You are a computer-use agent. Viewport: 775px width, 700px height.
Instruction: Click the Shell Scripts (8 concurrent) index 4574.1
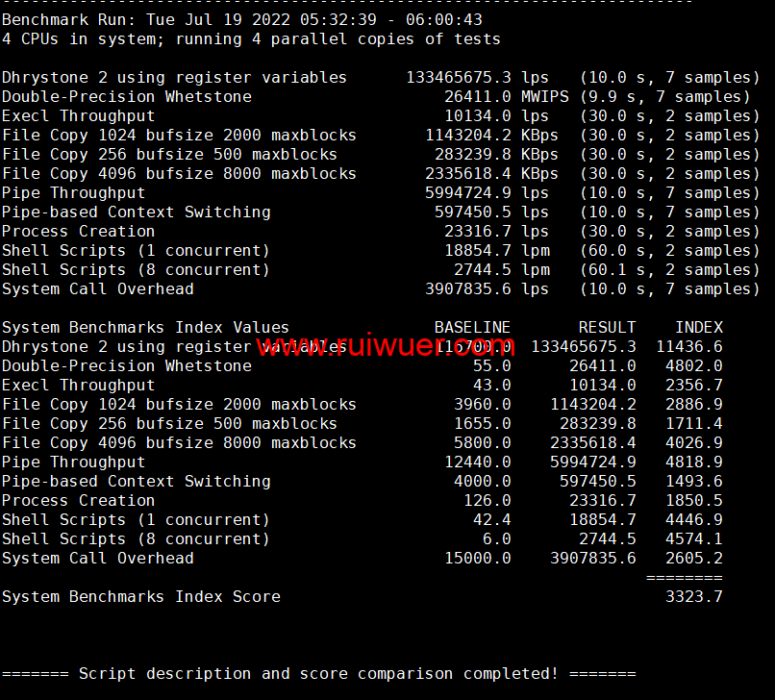pos(693,539)
